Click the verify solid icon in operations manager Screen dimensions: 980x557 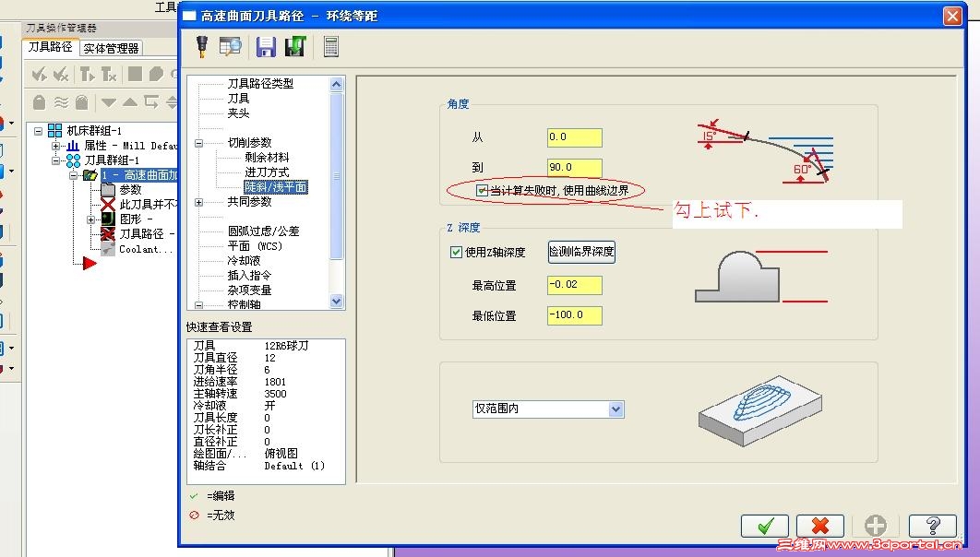[x=156, y=75]
